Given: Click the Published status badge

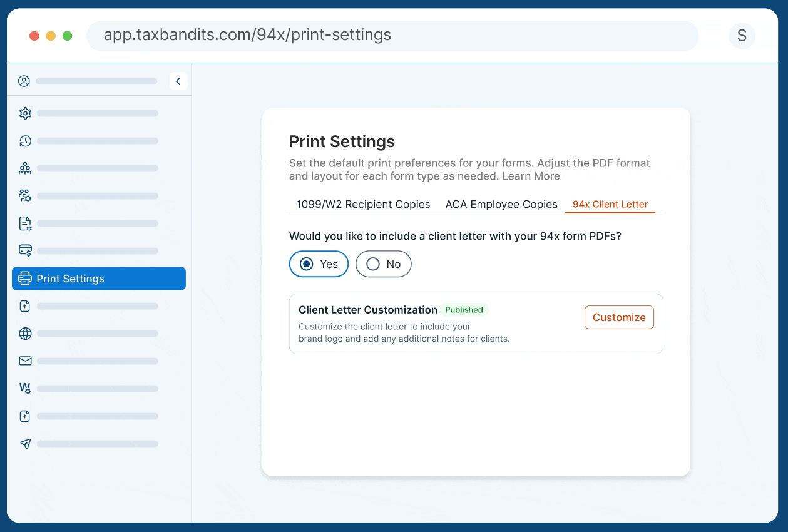Looking at the screenshot, I should pos(464,310).
